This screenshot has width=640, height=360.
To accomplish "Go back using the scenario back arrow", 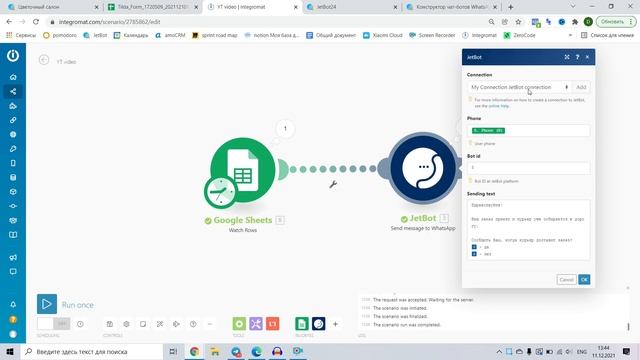I will coord(44,60).
